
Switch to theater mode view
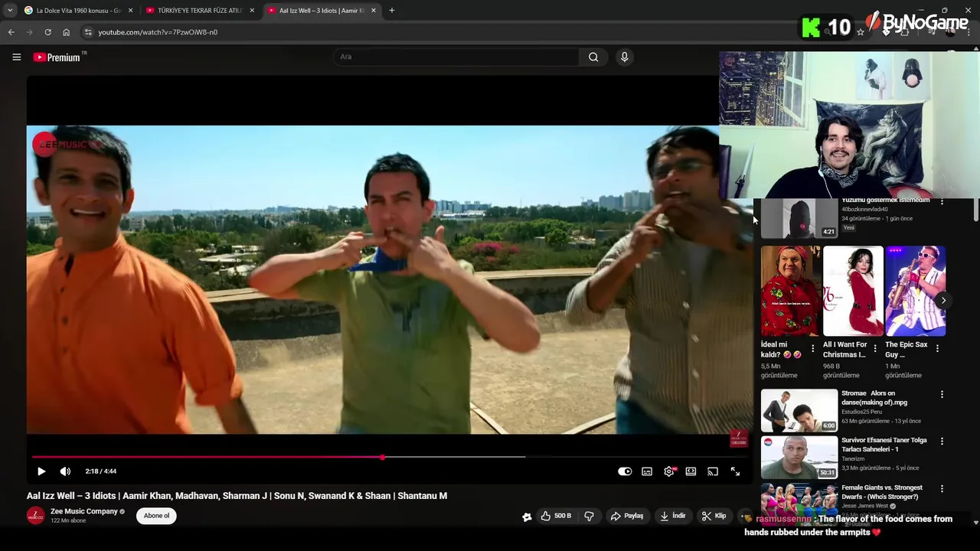click(691, 471)
